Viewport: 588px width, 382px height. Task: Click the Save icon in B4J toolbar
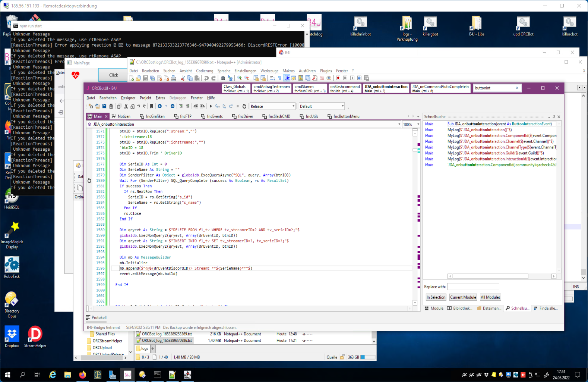click(x=104, y=106)
